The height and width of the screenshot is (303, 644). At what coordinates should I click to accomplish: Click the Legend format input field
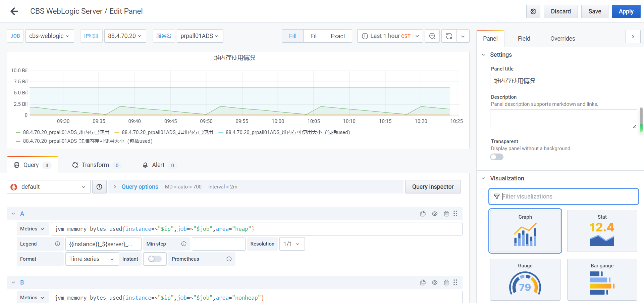click(x=103, y=244)
